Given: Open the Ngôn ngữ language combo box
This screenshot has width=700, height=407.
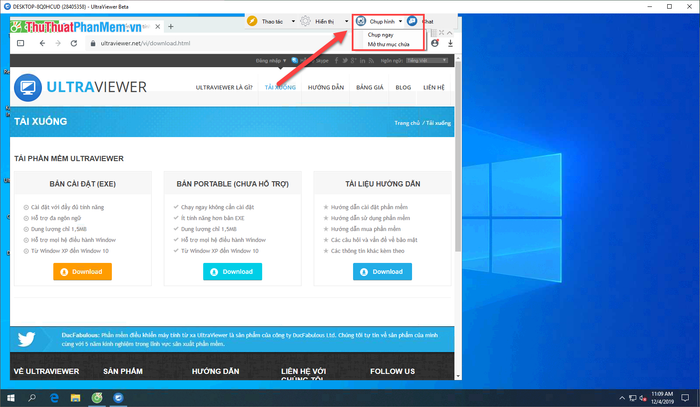Looking at the screenshot, I should (427, 61).
